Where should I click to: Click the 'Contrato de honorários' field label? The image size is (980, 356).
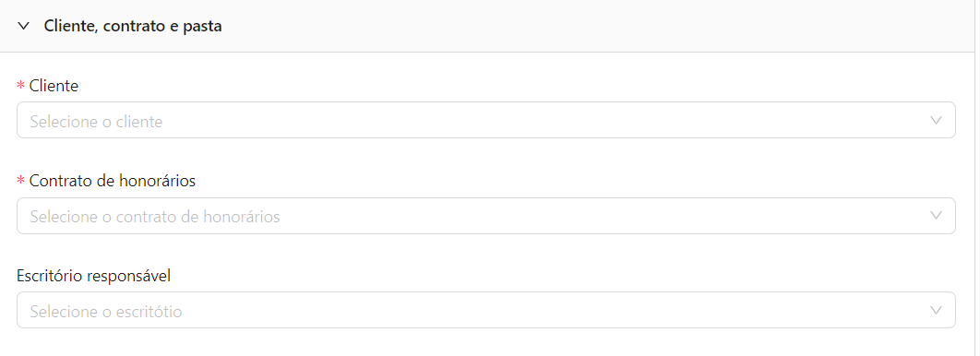click(x=113, y=181)
